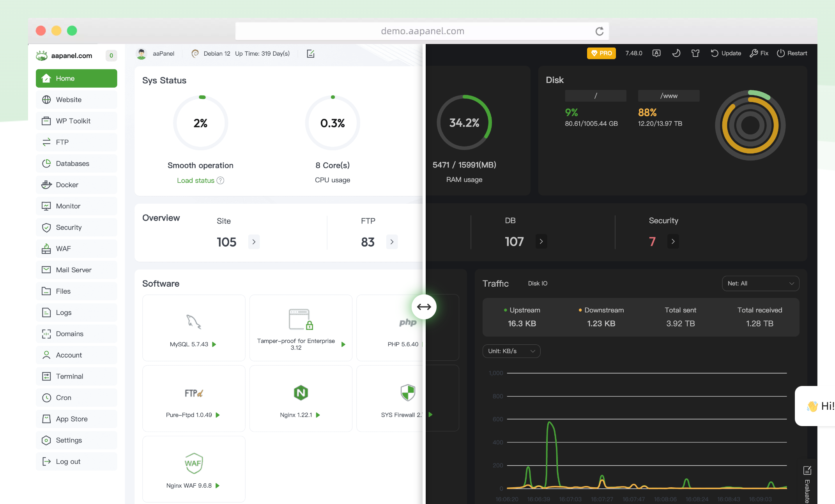The image size is (835, 504).
Task: Open the Net: All dropdown
Action: (760, 284)
